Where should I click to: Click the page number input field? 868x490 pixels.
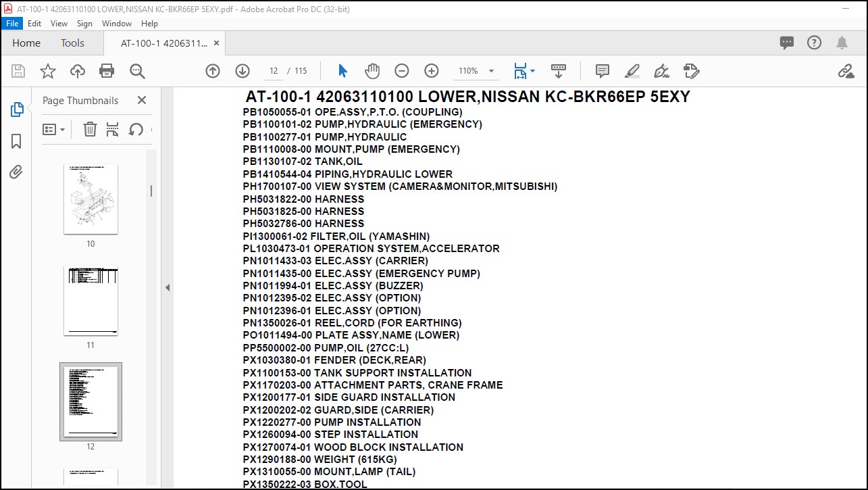pos(273,71)
